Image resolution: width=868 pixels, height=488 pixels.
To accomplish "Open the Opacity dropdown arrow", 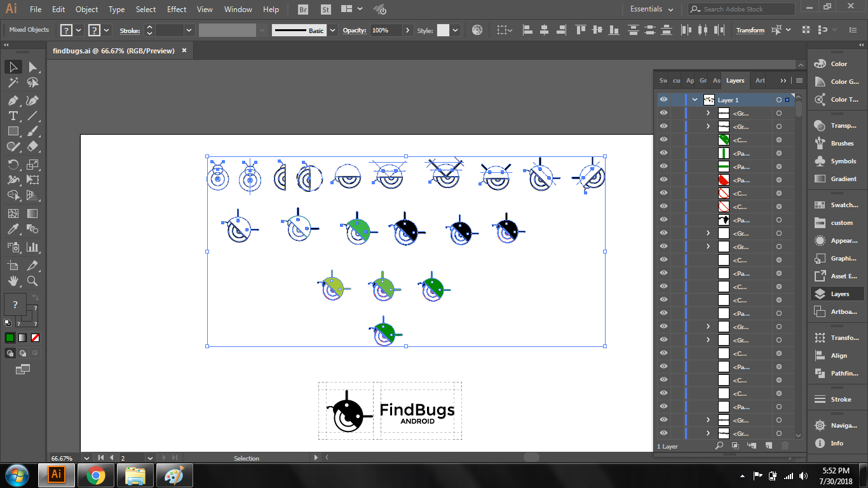I will click(x=407, y=30).
